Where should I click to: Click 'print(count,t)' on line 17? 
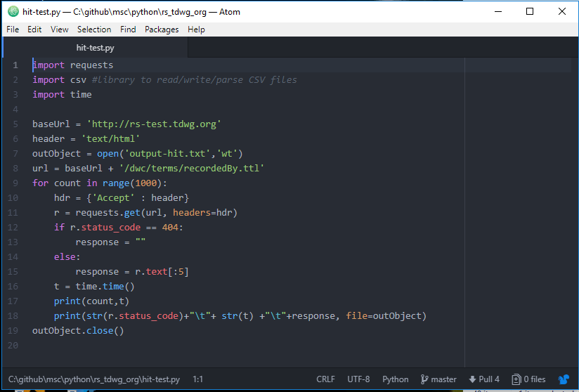tap(91, 301)
